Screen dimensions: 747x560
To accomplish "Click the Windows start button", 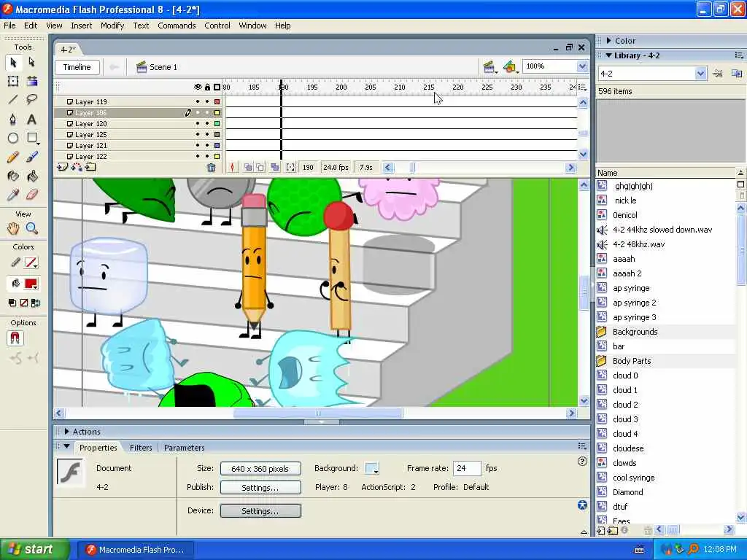I will coord(35,550).
